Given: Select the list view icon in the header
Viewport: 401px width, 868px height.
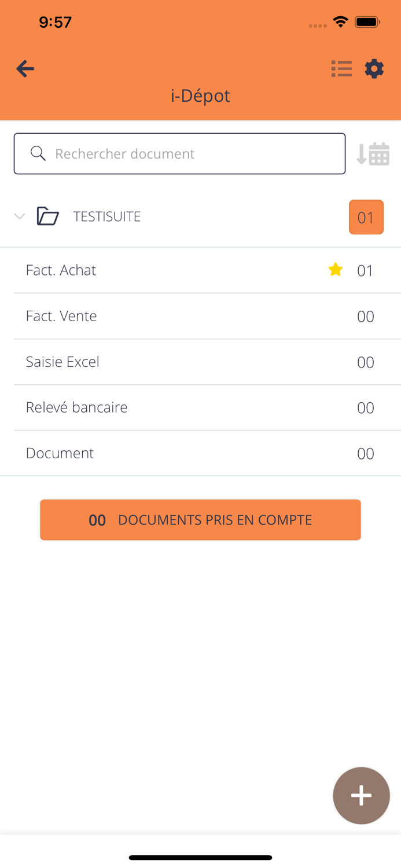Looking at the screenshot, I should tap(341, 68).
